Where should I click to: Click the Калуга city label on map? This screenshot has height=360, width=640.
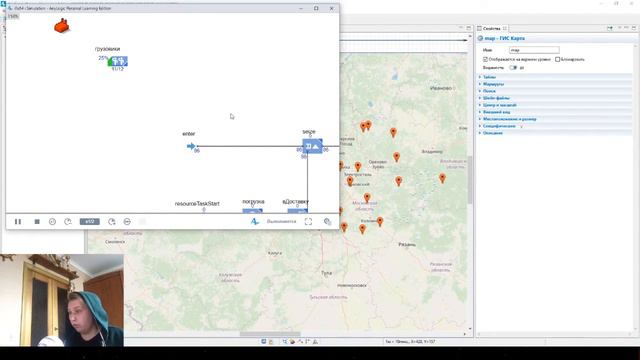[x=275, y=253]
